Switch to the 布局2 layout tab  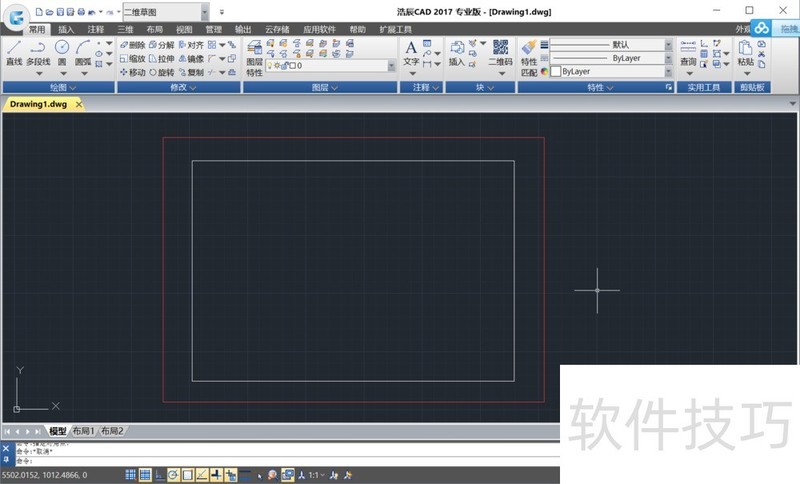click(x=112, y=431)
